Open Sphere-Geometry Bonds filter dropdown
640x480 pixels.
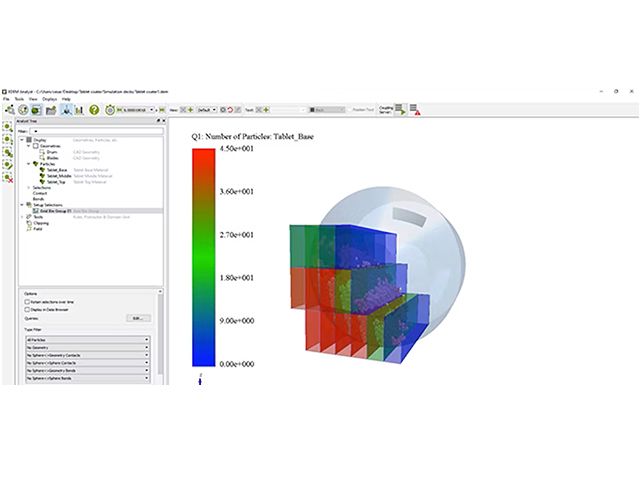[88, 371]
